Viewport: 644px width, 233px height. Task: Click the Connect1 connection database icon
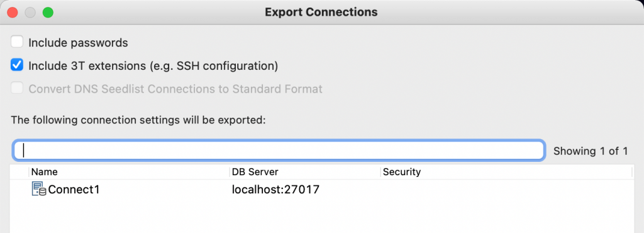pos(39,189)
